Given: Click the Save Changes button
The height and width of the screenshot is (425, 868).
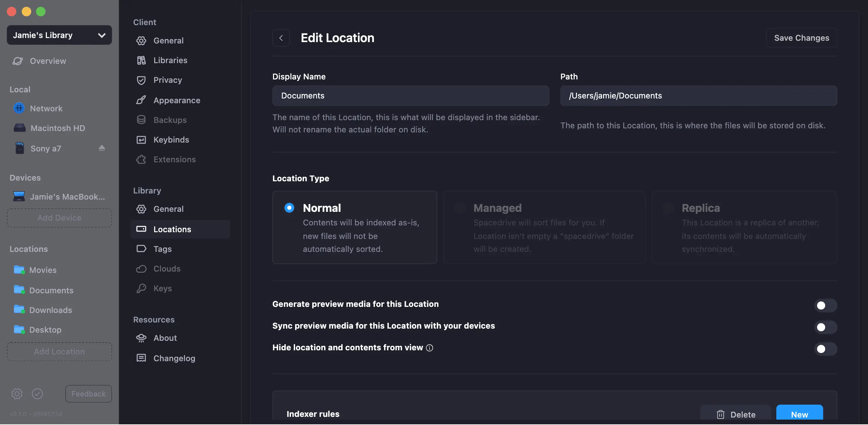Looking at the screenshot, I should coord(801,38).
